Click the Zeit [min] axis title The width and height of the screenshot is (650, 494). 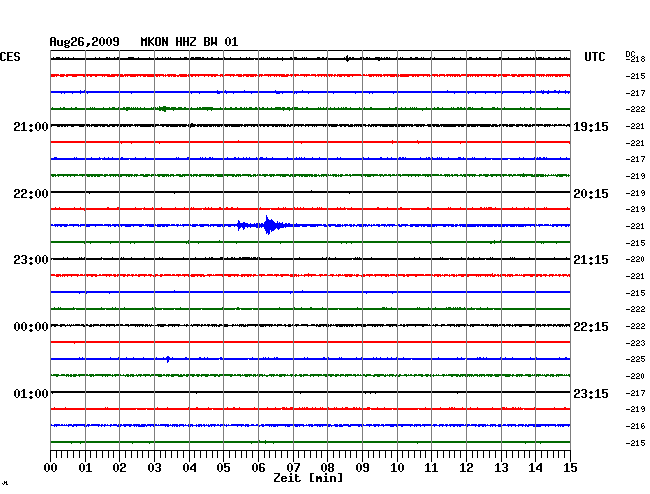tap(308, 478)
